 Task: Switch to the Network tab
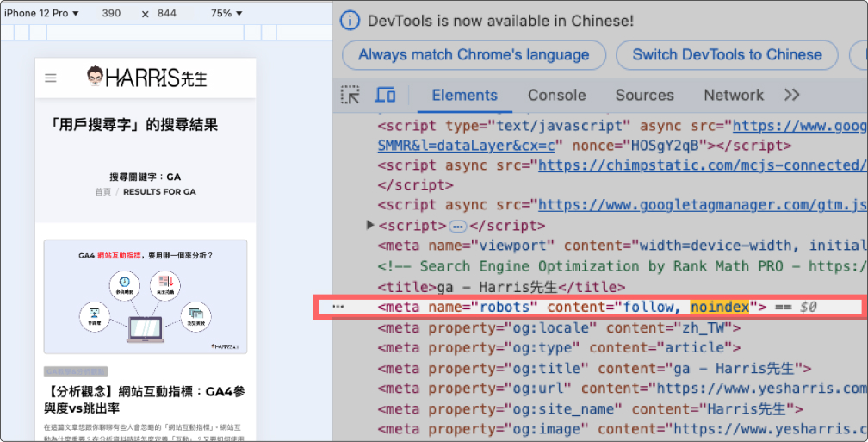(x=734, y=96)
